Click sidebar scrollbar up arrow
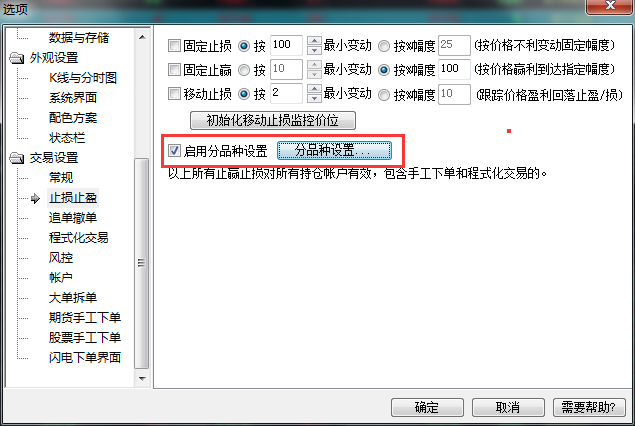Screen dimensions: 635x426 (x=142, y=37)
